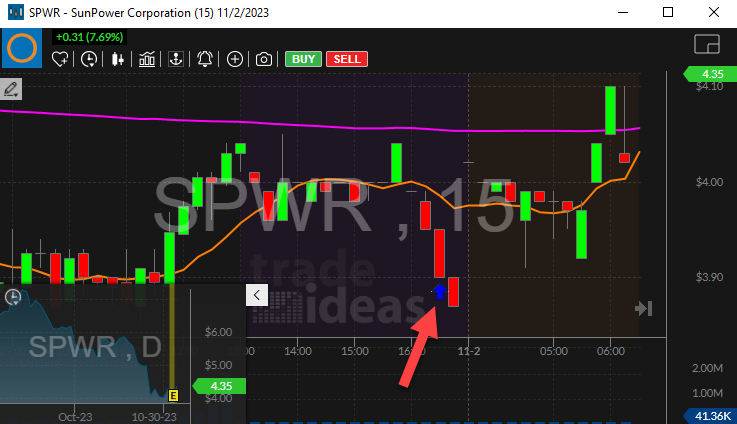
Task: Toggle picture-in-picture mode icon
Action: [706, 44]
